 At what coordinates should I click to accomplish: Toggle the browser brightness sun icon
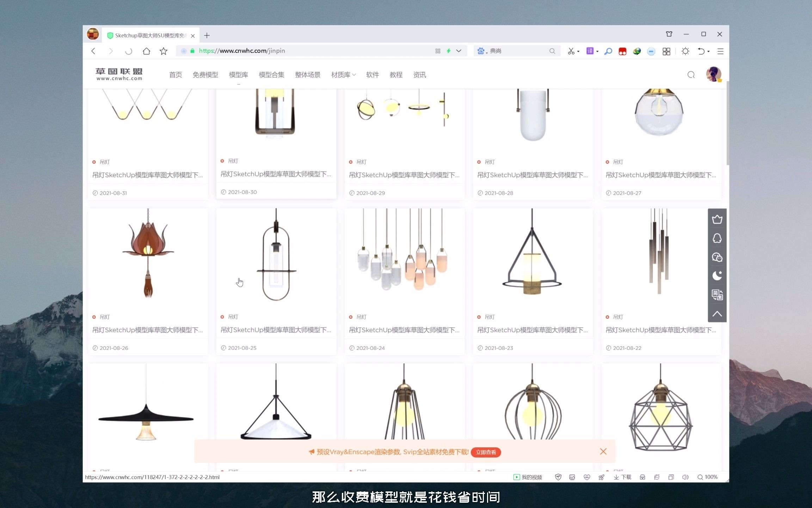click(x=685, y=51)
